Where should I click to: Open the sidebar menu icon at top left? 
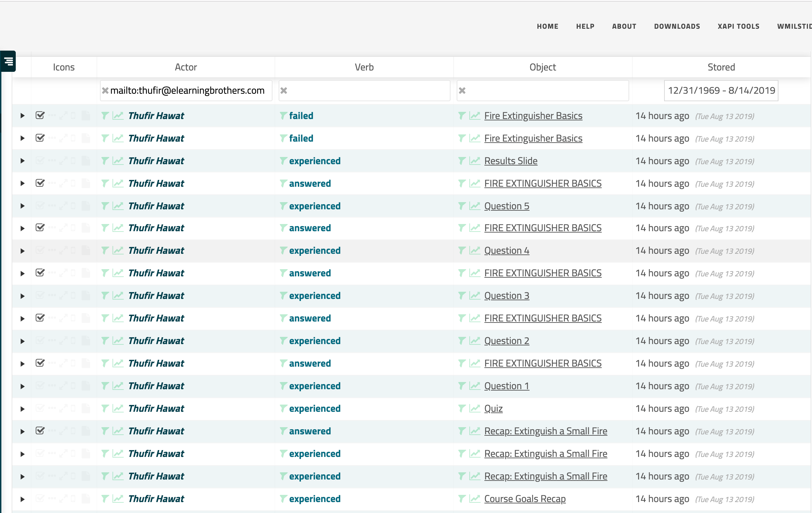pyautogui.click(x=8, y=62)
